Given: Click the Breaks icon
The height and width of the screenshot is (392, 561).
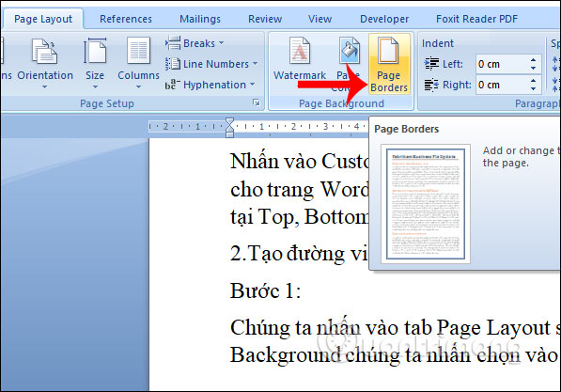Looking at the screenshot, I should (173, 43).
